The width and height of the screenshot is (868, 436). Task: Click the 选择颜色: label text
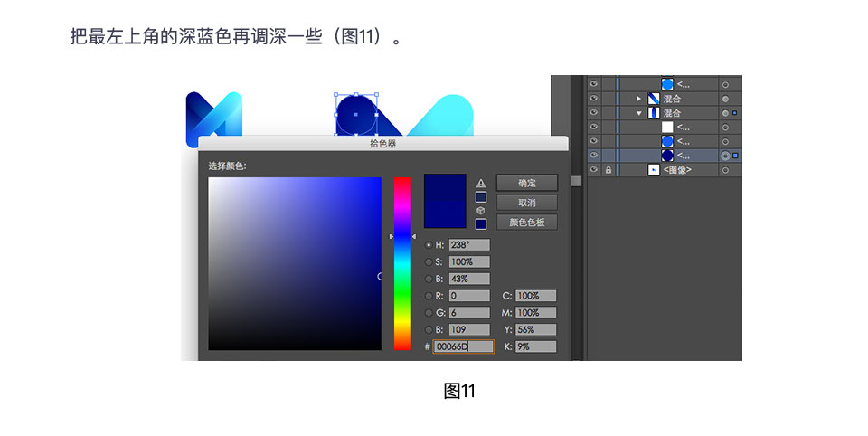[228, 166]
